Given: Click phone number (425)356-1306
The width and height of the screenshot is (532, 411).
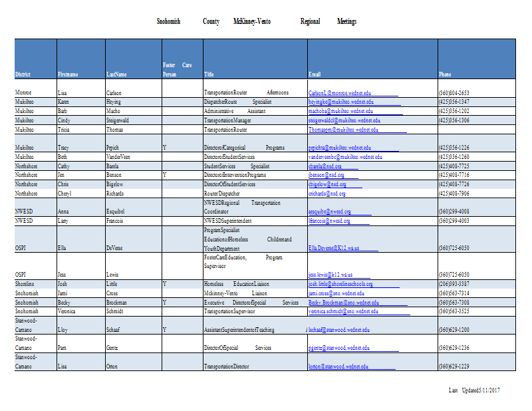Looking at the screenshot, I should pyautogui.click(x=454, y=120).
